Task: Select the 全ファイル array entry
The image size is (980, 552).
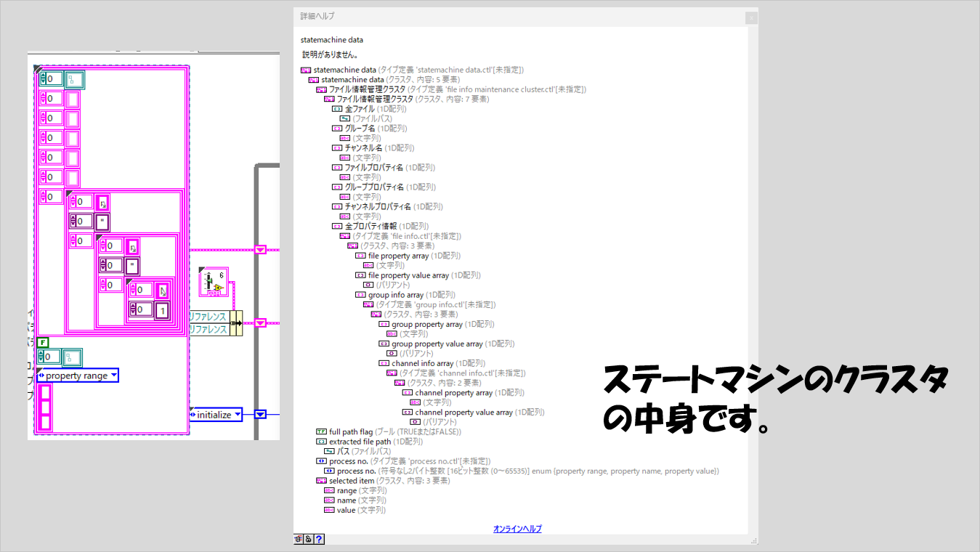Action: pos(360,109)
